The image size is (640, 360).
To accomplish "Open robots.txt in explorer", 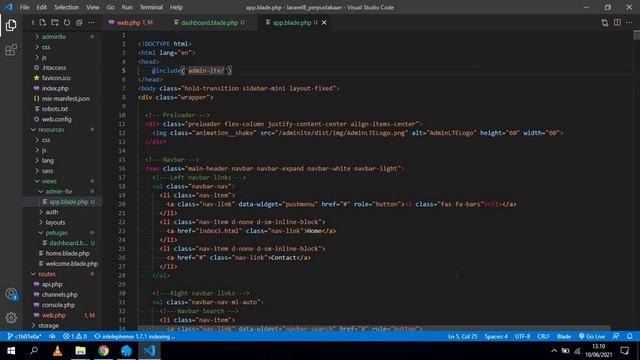I will (x=55, y=109).
